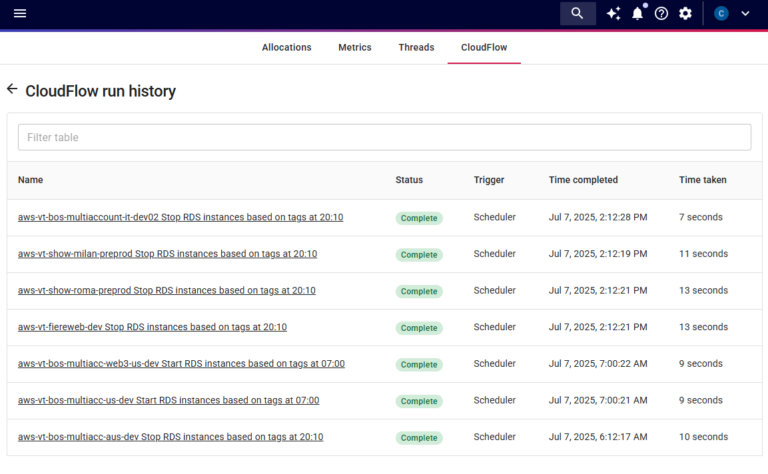Screen dimensions: 768x474
Task: Open aws-vt-fiereweb-dev Stop RDS run link
Action: tap(152, 327)
